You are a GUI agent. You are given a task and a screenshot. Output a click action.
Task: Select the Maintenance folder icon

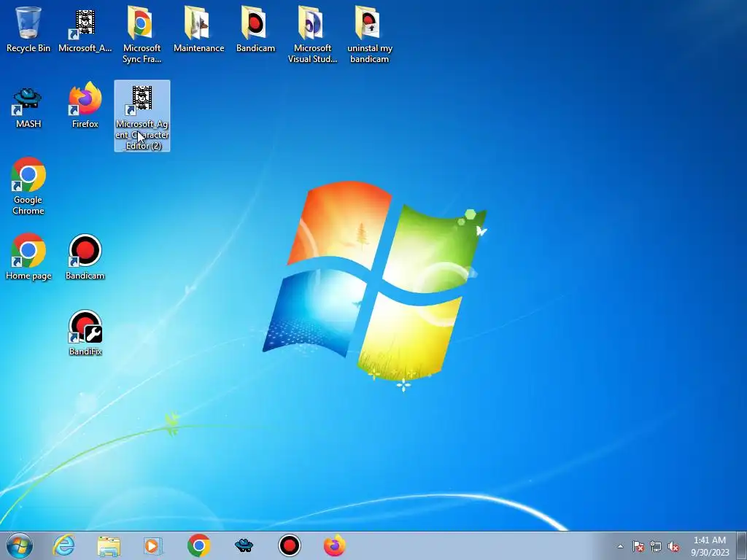(x=198, y=29)
